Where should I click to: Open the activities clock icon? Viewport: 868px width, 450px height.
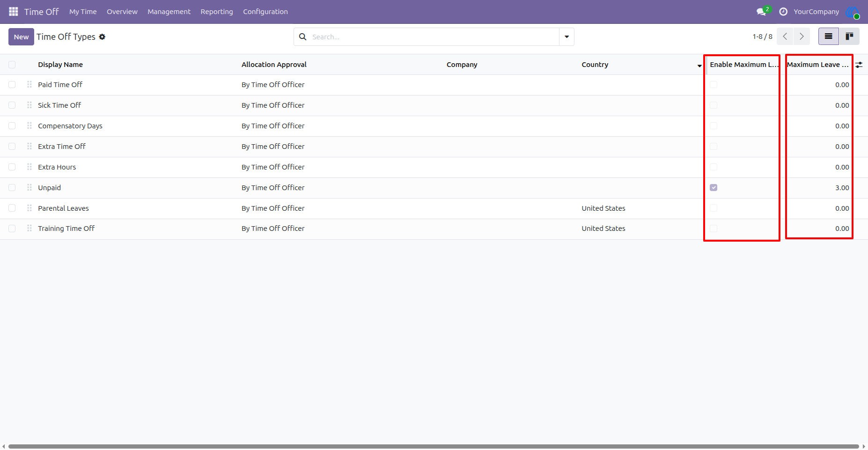[x=783, y=12]
